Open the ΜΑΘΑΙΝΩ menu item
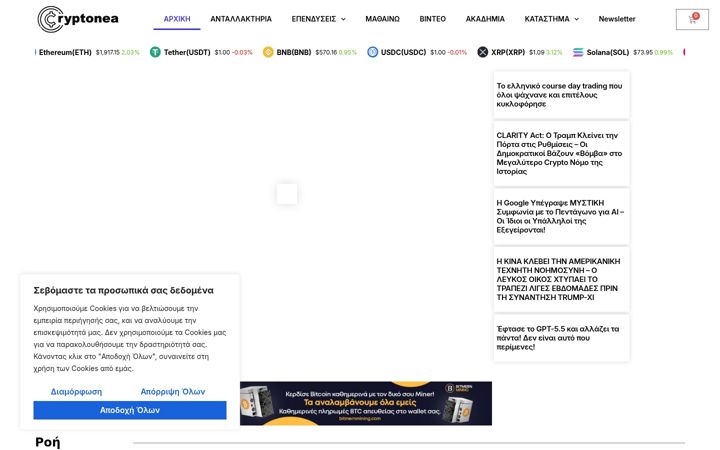The image size is (720, 450). [x=382, y=19]
